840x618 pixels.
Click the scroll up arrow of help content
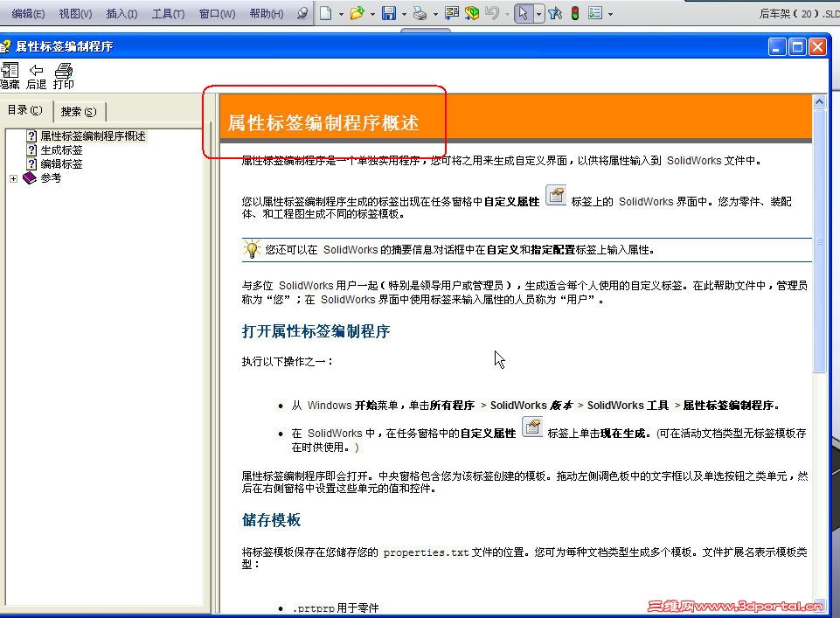(819, 101)
